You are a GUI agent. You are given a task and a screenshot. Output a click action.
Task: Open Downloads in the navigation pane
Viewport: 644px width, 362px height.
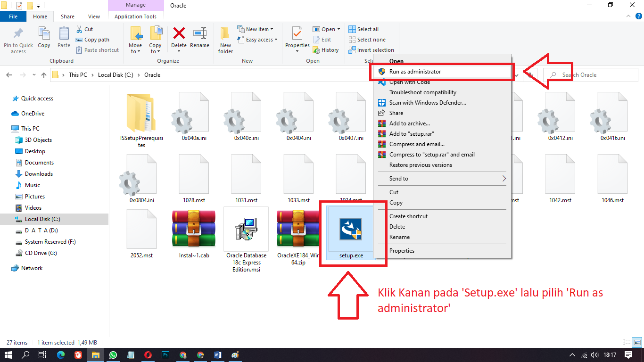(x=39, y=174)
